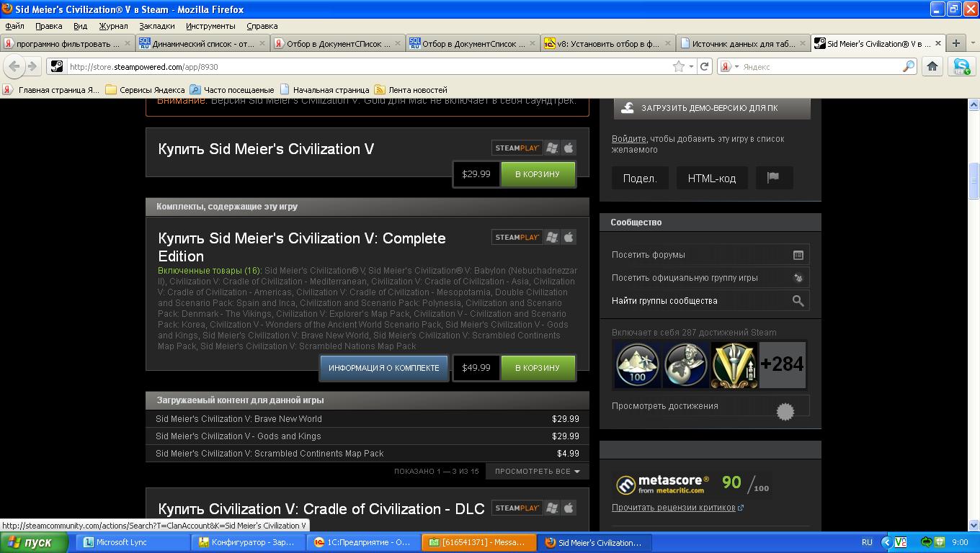
Task: Switch to "v8: Установить отбор" tab
Action: click(x=608, y=43)
